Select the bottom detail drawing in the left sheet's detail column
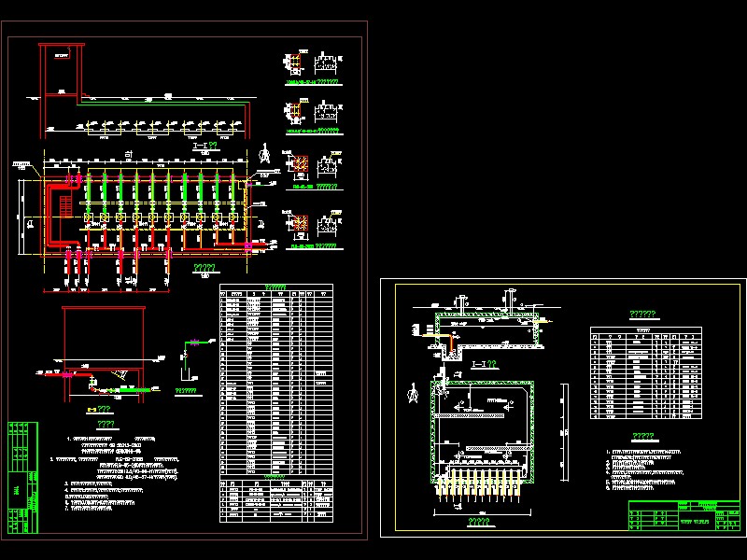 (x=313, y=230)
